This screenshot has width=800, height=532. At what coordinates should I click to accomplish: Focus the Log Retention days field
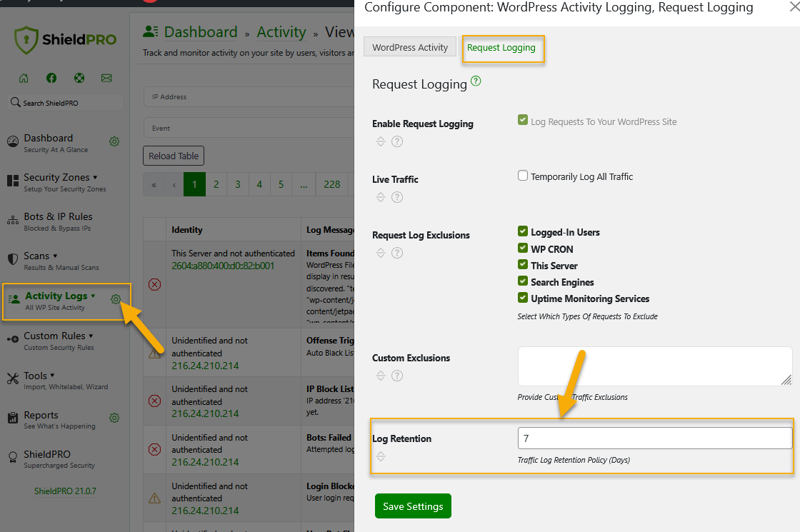654,438
